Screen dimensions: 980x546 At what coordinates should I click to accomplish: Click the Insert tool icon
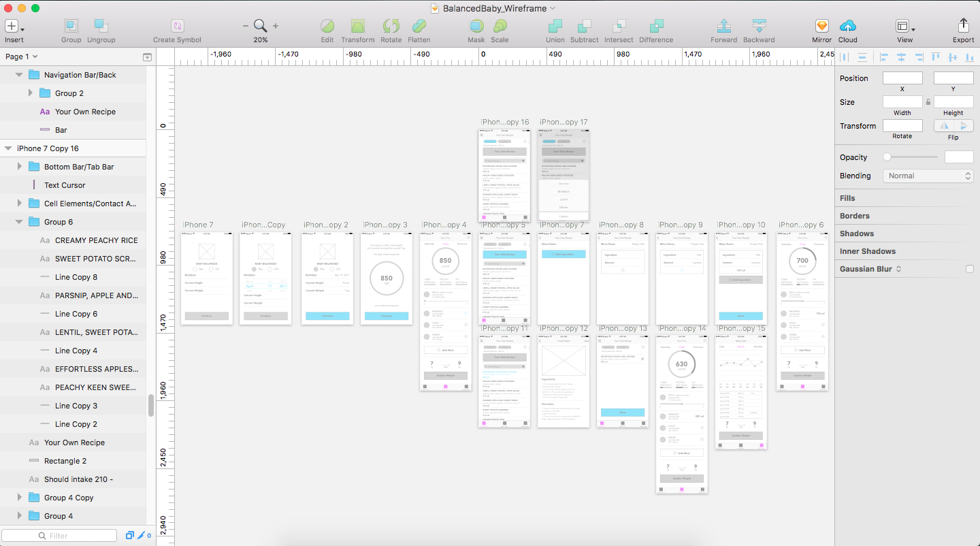point(12,27)
